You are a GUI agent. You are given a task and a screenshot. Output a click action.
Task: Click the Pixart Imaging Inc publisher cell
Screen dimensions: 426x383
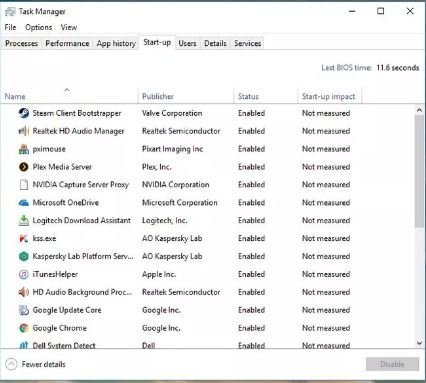[x=172, y=149]
